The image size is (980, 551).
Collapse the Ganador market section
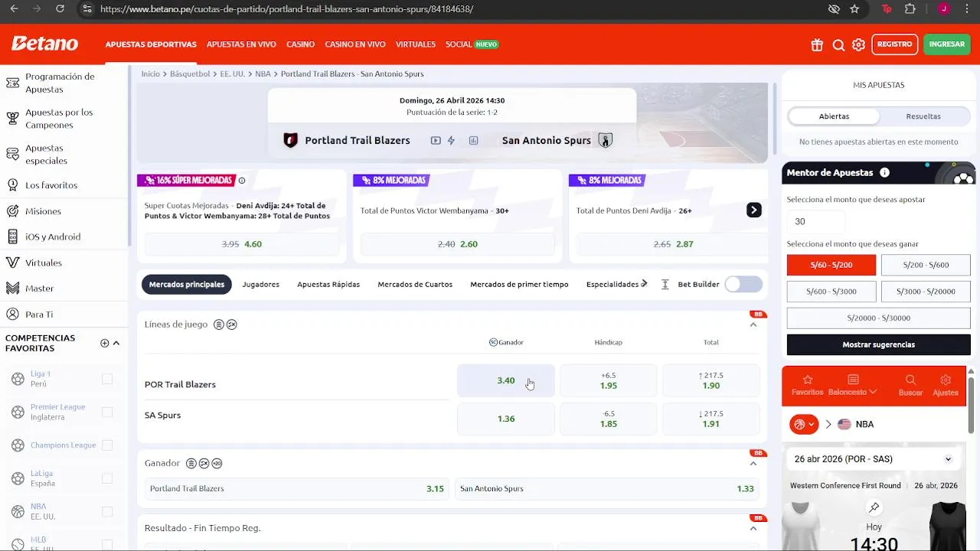click(x=753, y=463)
